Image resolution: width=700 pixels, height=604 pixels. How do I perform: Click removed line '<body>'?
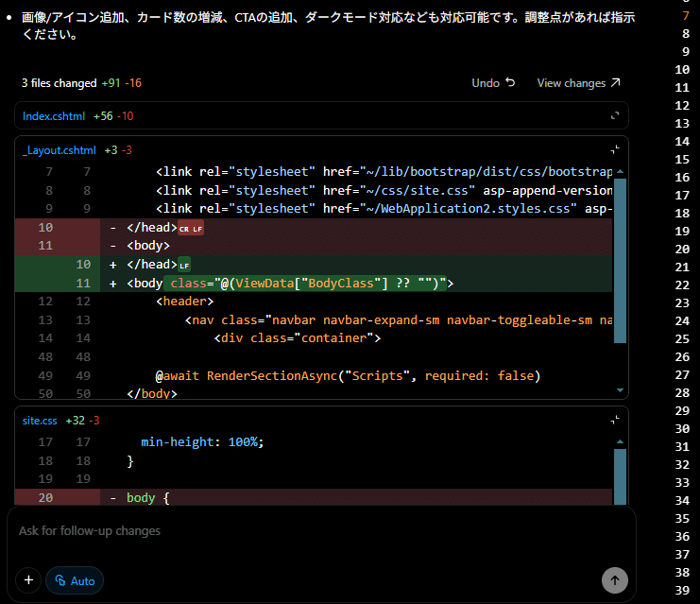click(314, 246)
